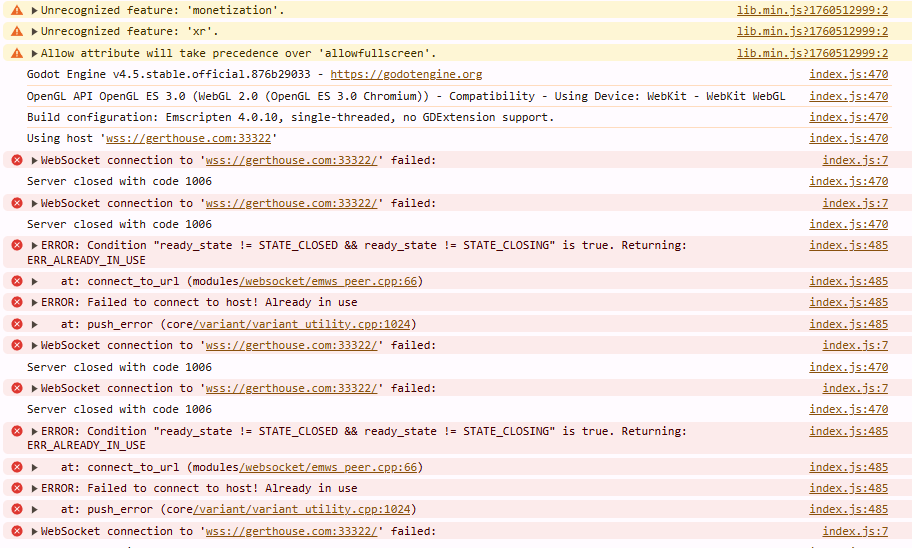912x548 pixels.
Task: Click the warning icon next to Unrecognized feature 'xr'
Action: (17, 32)
